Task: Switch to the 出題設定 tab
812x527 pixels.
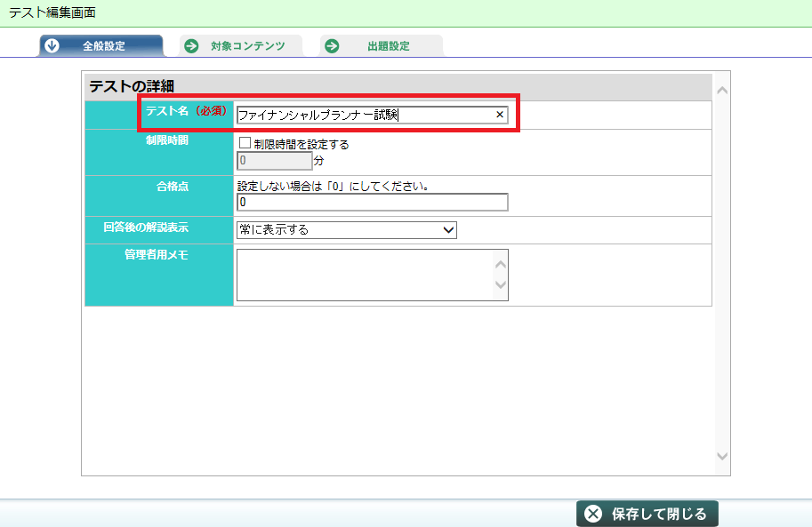Action: point(382,45)
